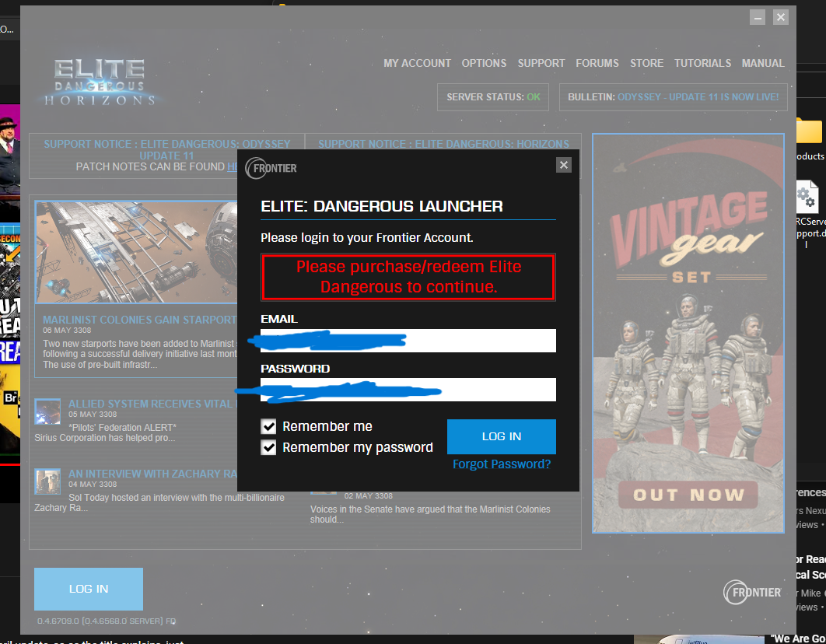The height and width of the screenshot is (644, 826).
Task: Open the My Account menu
Action: pyautogui.click(x=417, y=63)
